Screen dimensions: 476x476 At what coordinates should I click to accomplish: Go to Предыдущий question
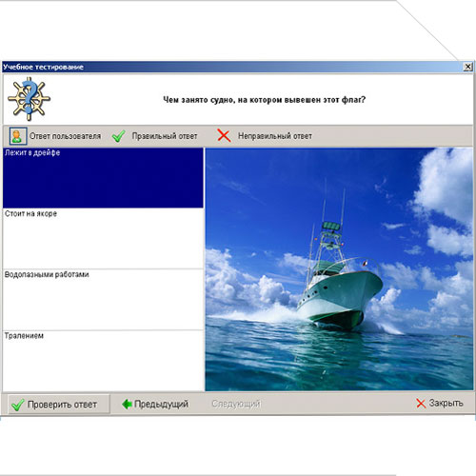(155, 404)
